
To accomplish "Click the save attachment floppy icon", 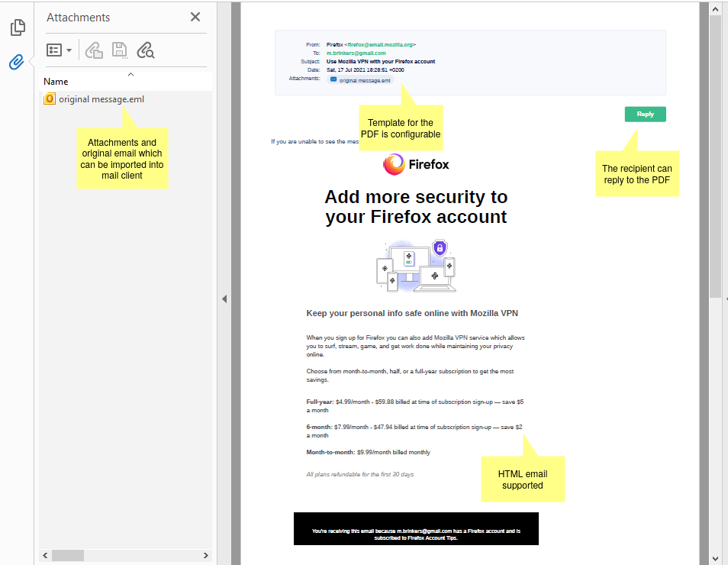I will point(120,50).
